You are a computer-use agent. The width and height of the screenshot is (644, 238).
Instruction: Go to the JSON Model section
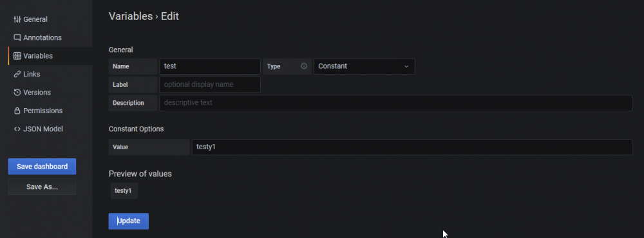(x=43, y=129)
